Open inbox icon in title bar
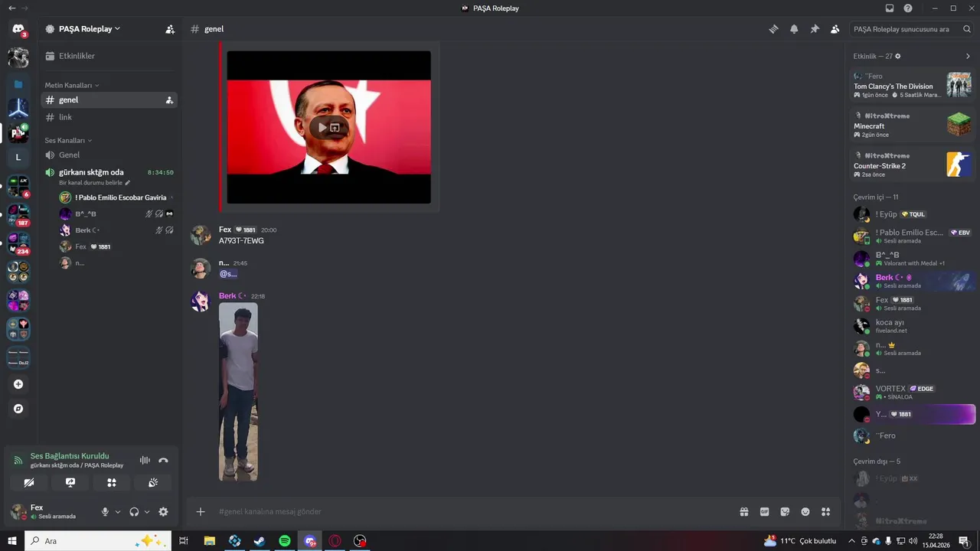Viewport: 980px width, 551px height. (889, 8)
